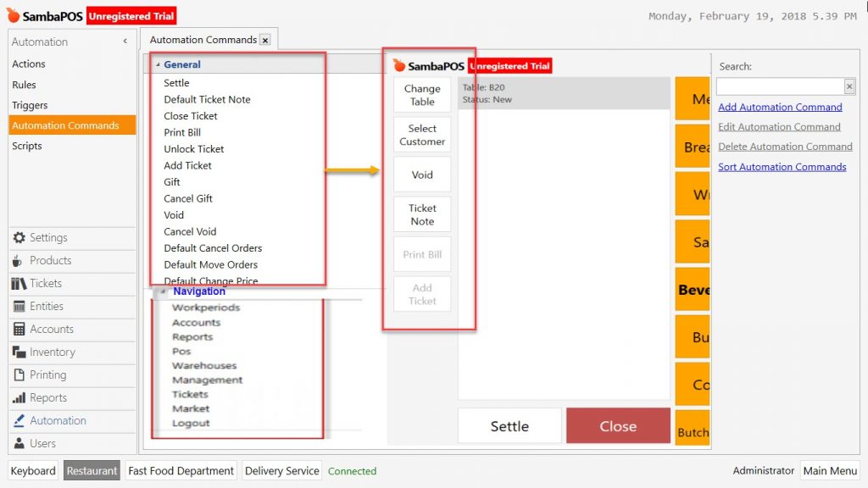Select Cancel Gift command

coord(188,198)
